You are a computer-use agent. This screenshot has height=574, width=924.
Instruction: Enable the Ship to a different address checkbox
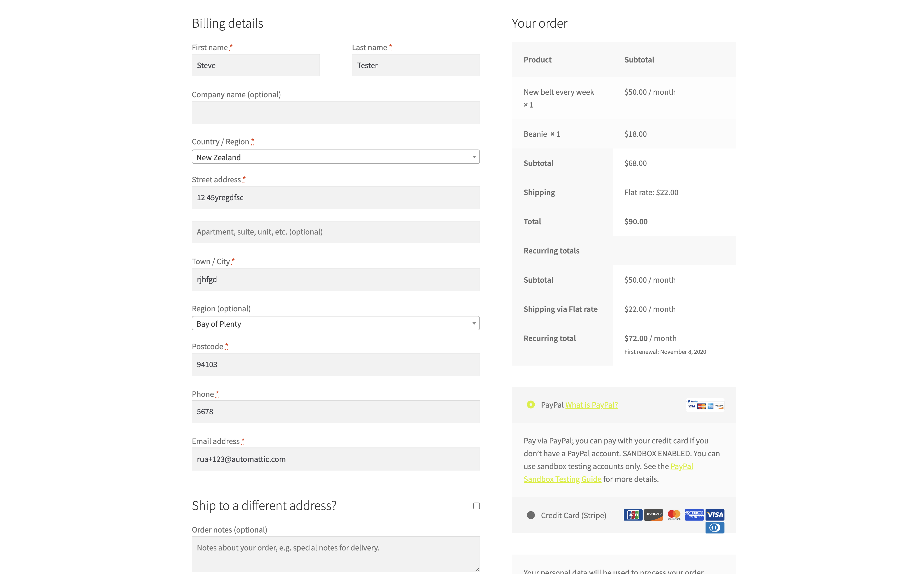click(476, 506)
